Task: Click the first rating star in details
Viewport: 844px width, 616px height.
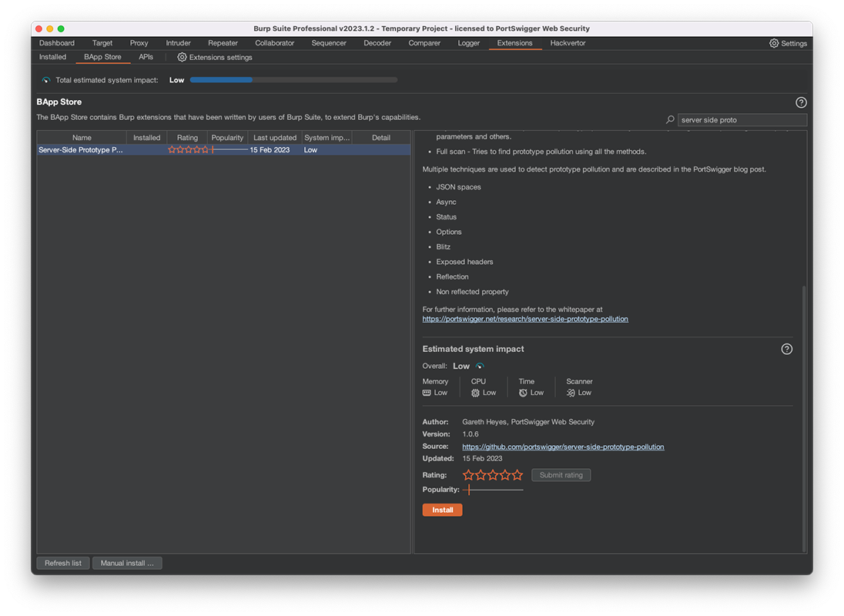Action: (468, 475)
